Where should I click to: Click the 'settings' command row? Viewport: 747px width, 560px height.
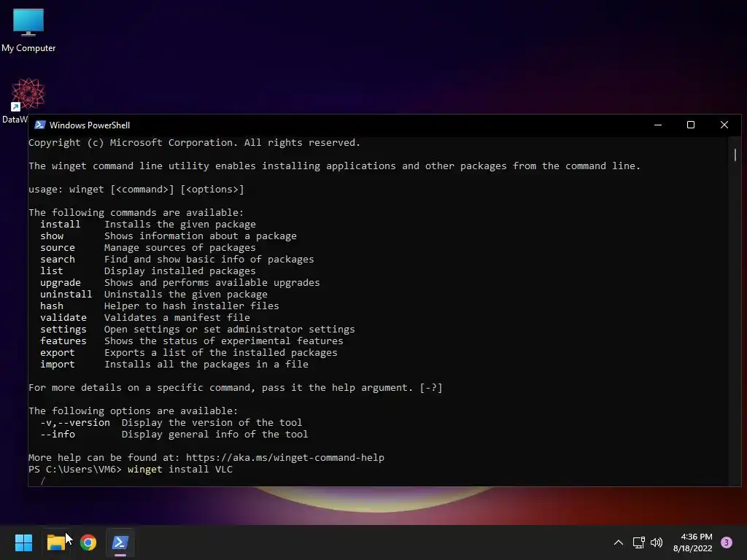[197, 330]
